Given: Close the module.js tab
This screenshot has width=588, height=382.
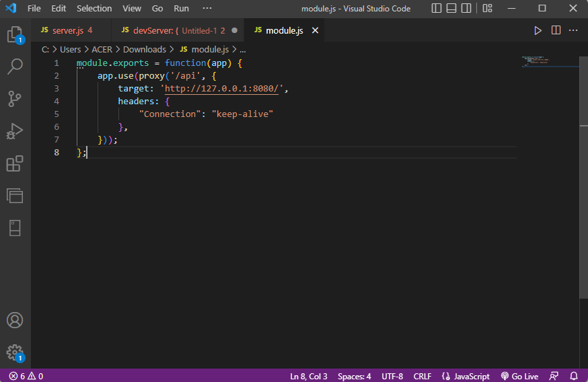Looking at the screenshot, I should tap(315, 30).
